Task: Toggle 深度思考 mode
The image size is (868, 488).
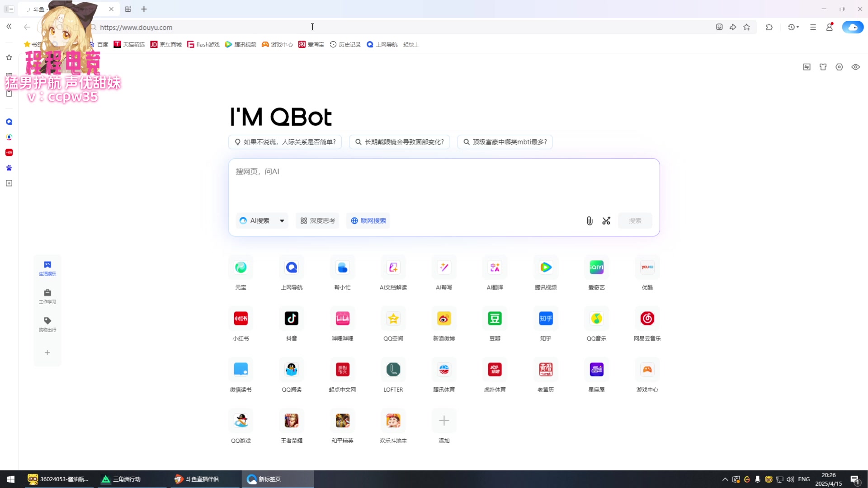Action: coord(317,221)
